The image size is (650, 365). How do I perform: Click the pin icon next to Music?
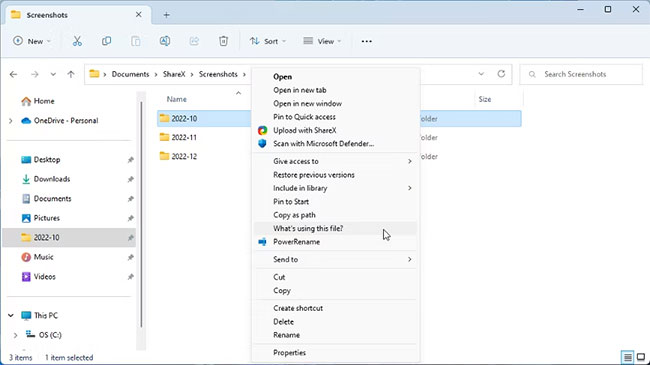click(x=131, y=257)
